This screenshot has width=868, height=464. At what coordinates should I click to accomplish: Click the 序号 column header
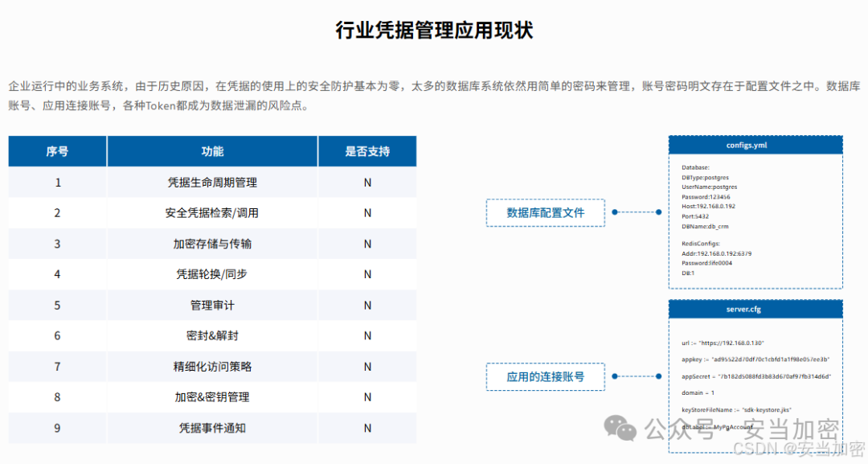click(x=57, y=151)
